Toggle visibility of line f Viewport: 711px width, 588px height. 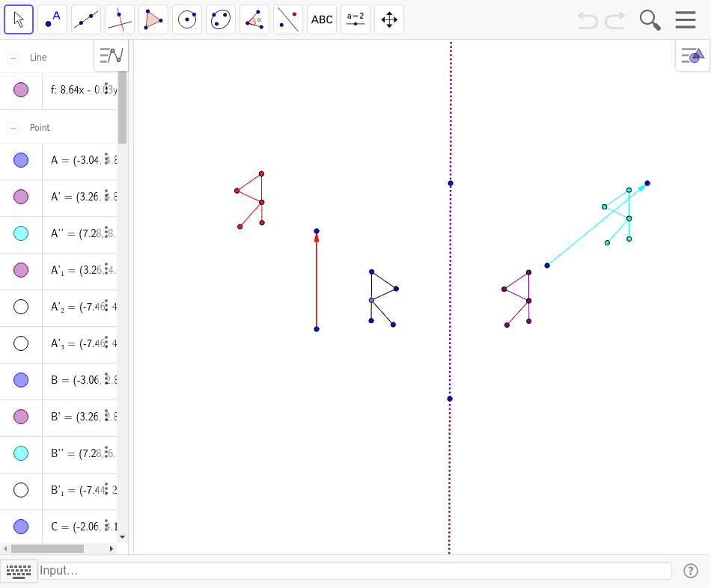21,90
